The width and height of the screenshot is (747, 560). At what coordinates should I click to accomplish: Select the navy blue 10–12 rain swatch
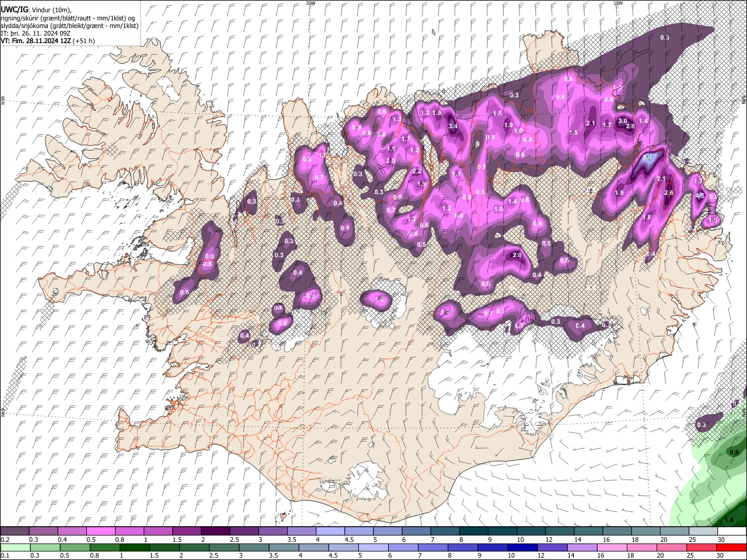tap(521, 548)
